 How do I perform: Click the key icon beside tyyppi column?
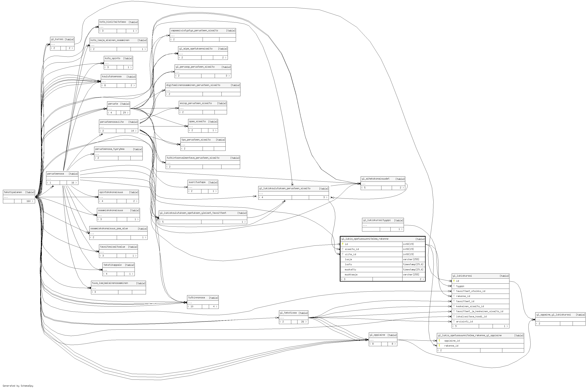pos(454,286)
